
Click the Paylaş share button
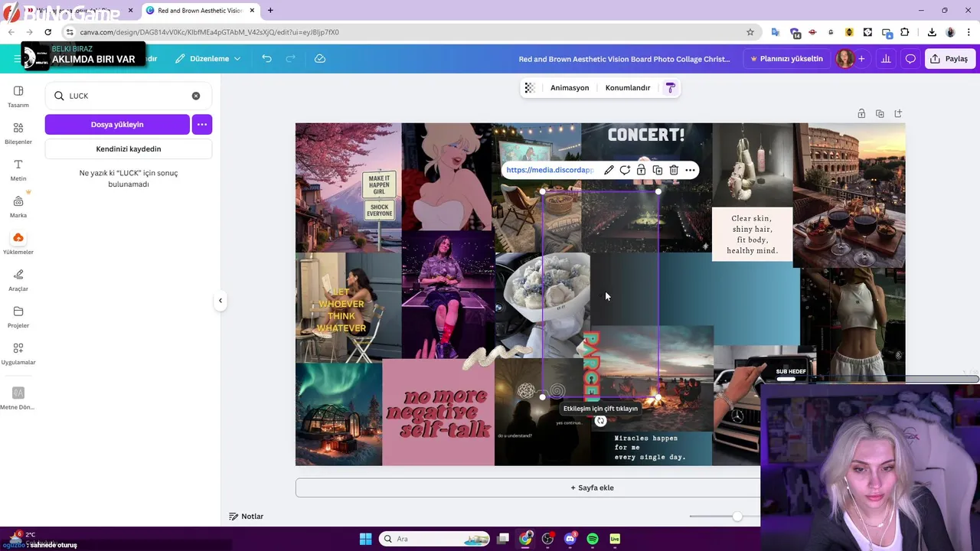click(949, 59)
